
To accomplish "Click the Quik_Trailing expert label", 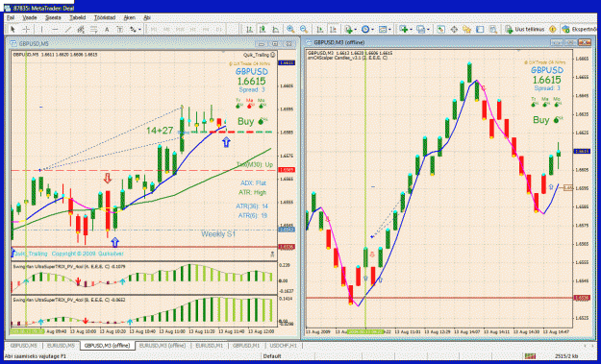I will click(x=259, y=55).
